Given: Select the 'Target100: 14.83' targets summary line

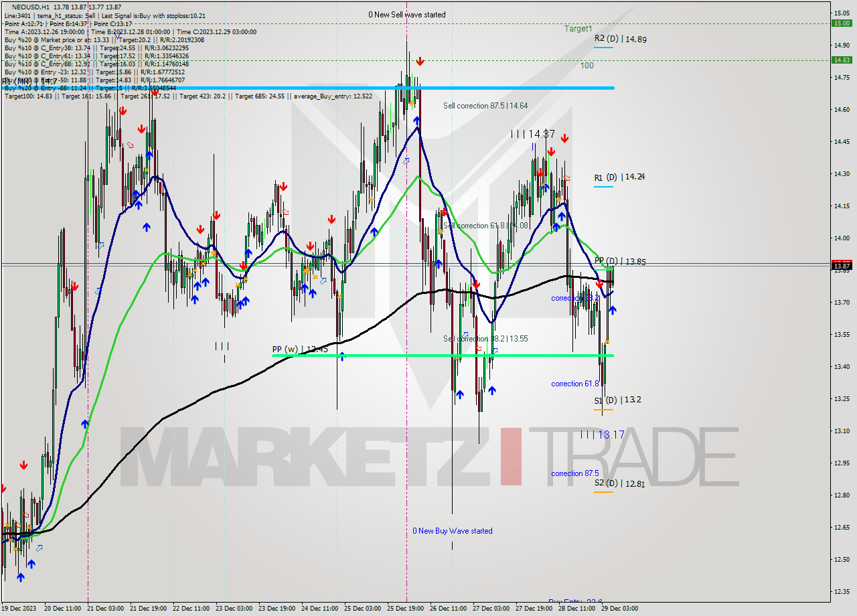Looking at the screenshot, I should pyautogui.click(x=188, y=96).
